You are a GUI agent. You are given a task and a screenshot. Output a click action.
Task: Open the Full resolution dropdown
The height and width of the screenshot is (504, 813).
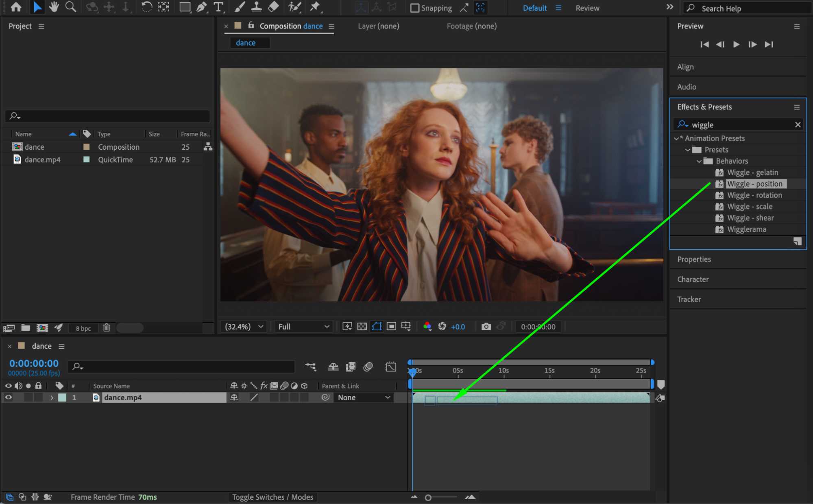(x=303, y=327)
